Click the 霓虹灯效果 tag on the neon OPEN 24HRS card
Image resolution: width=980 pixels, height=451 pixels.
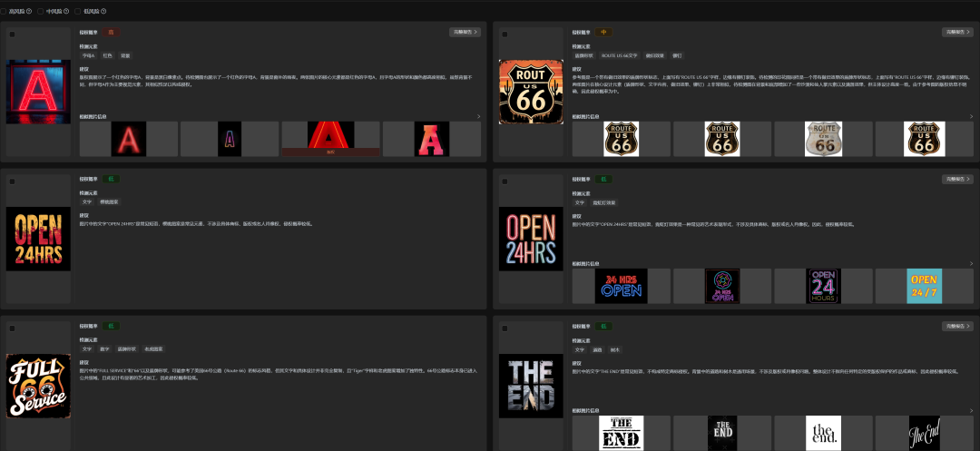tap(604, 202)
